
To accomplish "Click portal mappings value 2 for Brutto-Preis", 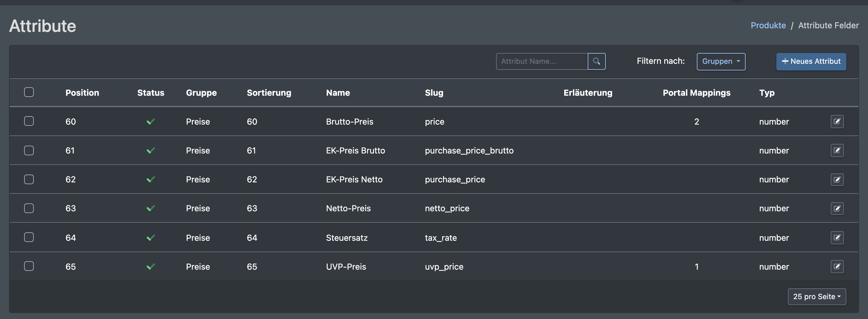I will point(697,122).
